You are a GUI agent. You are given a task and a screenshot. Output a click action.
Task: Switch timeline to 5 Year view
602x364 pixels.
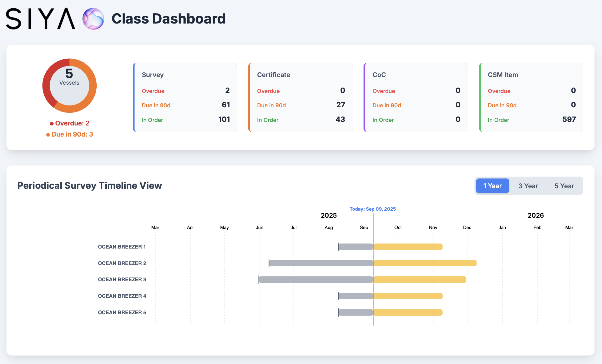[x=564, y=186]
